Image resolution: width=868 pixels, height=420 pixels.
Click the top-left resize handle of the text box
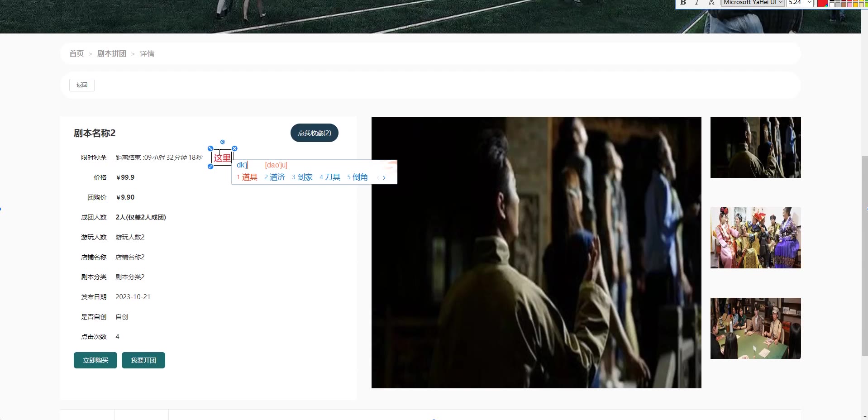coord(210,148)
